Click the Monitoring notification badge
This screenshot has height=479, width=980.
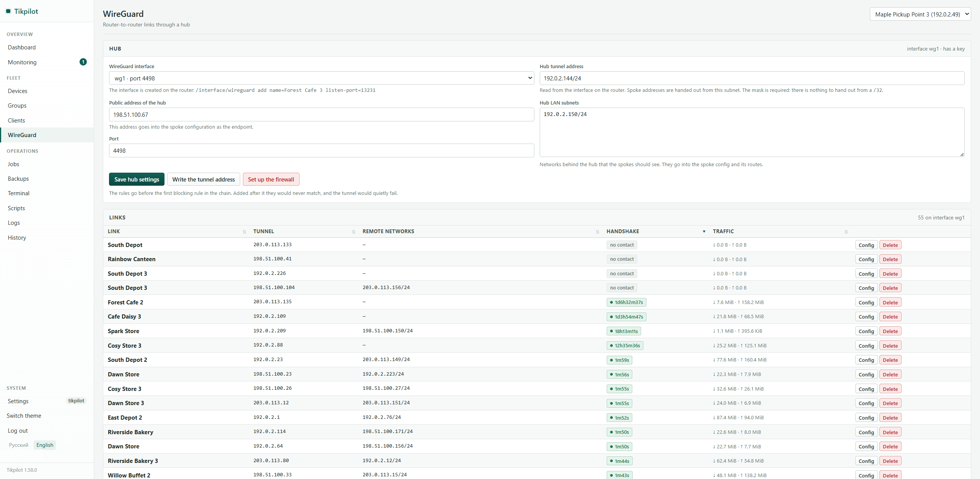pyautogui.click(x=83, y=62)
